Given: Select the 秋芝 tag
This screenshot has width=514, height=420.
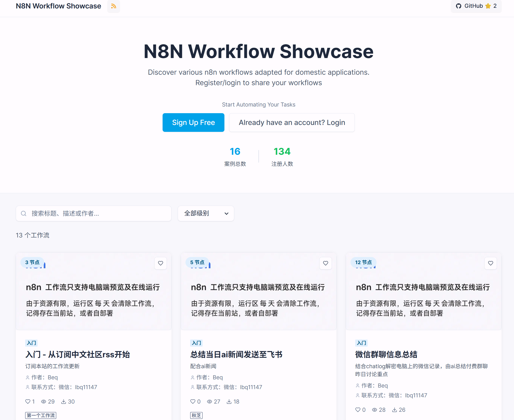Looking at the screenshot, I should point(196,415).
